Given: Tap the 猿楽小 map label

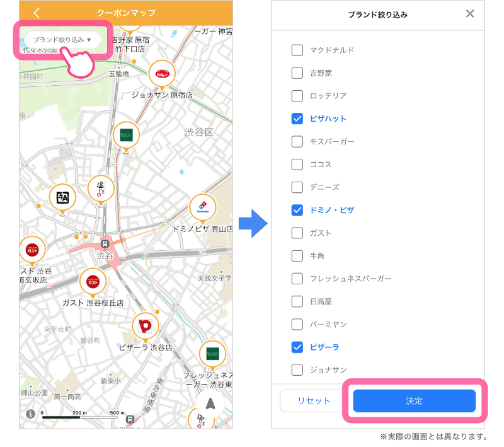Looking at the screenshot, I should pyautogui.click(x=111, y=381).
